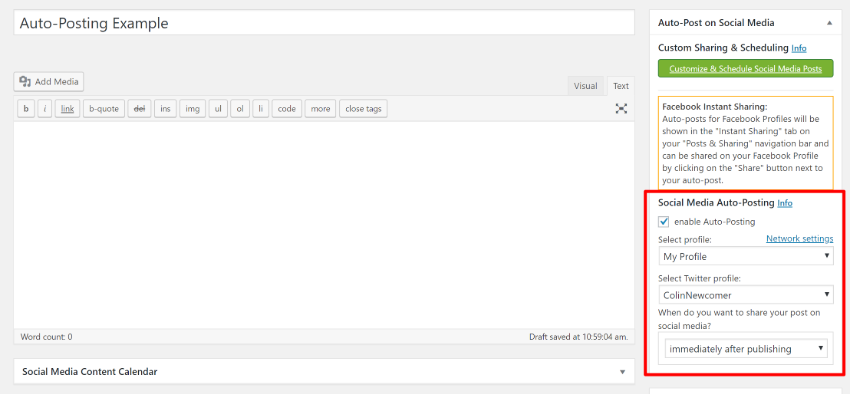850x394 pixels.
Task: Edit the post title field
Action: point(324,23)
